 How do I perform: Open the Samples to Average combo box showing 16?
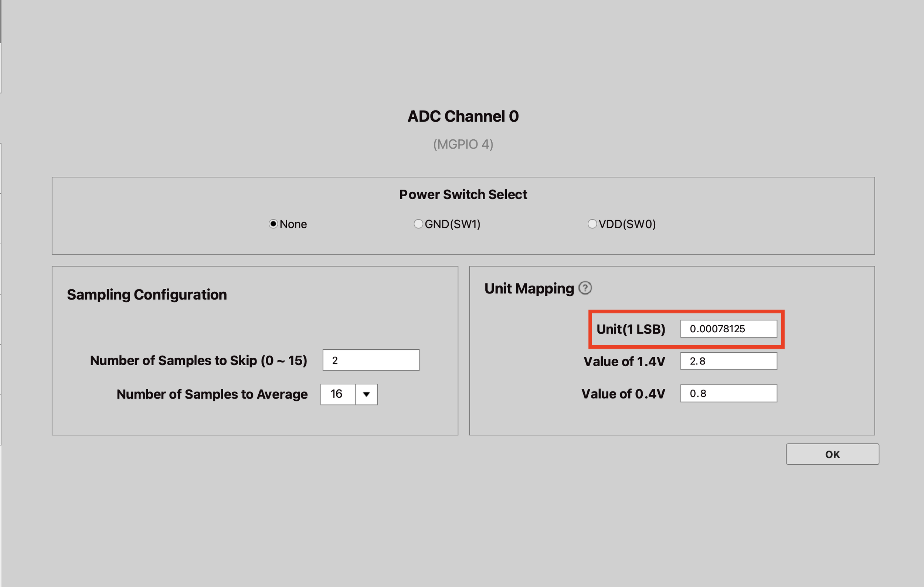(x=349, y=394)
